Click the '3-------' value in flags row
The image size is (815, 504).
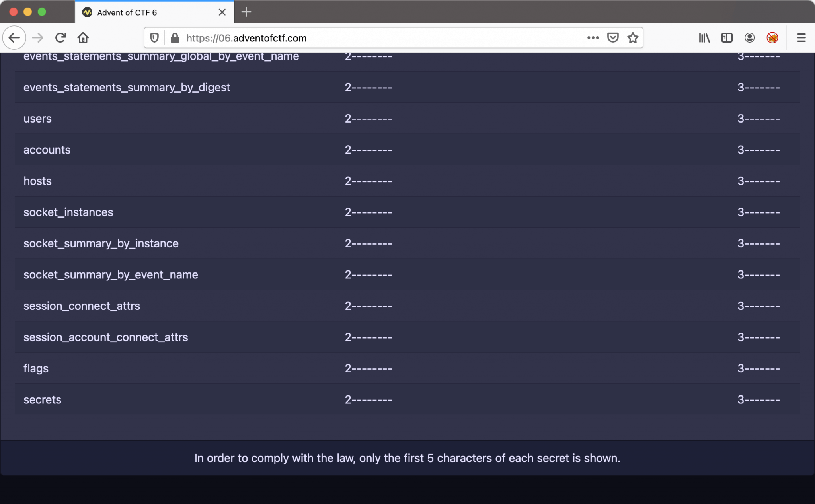tap(758, 368)
